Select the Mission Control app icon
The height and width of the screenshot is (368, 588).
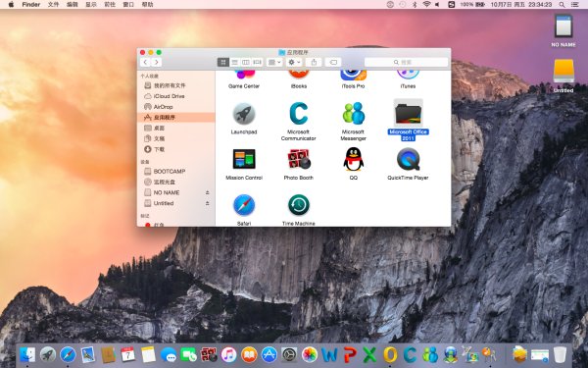pyautogui.click(x=244, y=159)
